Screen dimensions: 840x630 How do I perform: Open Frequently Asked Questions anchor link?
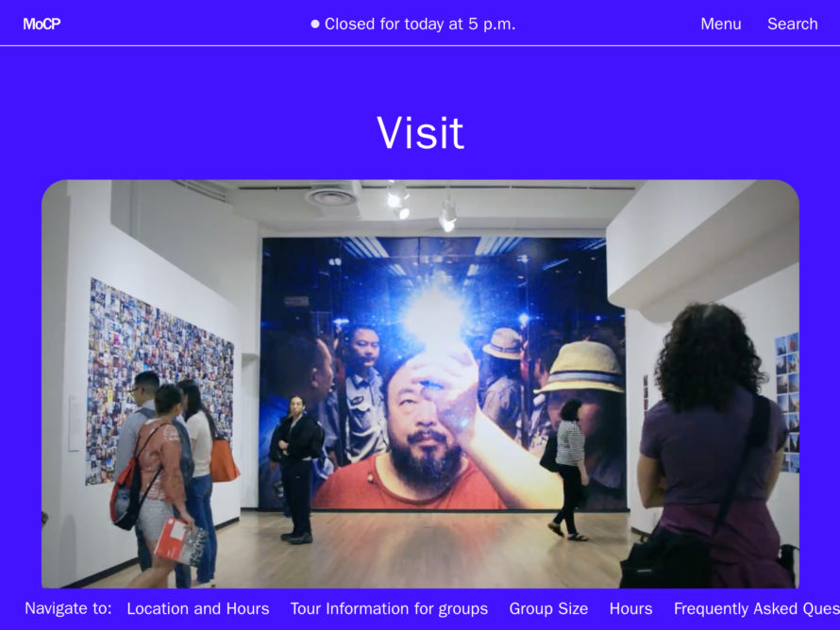756,608
